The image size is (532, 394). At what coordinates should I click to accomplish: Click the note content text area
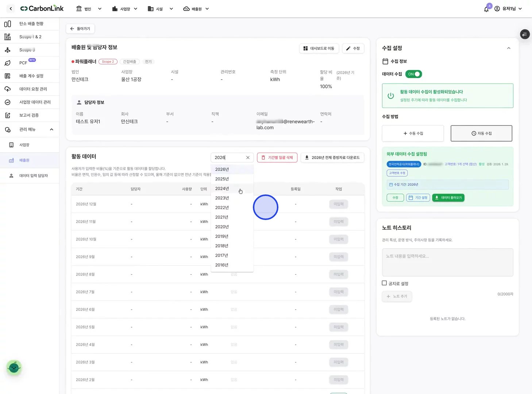pyautogui.click(x=447, y=262)
